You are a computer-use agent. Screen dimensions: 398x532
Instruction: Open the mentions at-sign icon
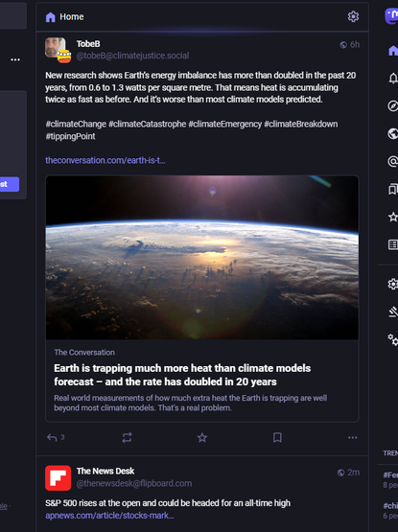pyautogui.click(x=393, y=161)
